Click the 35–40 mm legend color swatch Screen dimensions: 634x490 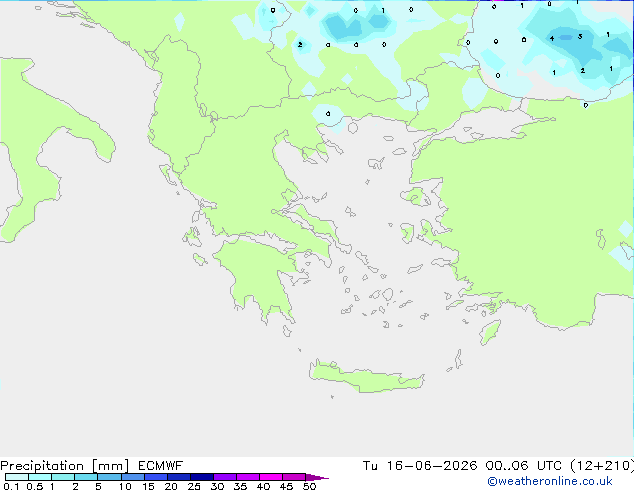click(247, 477)
